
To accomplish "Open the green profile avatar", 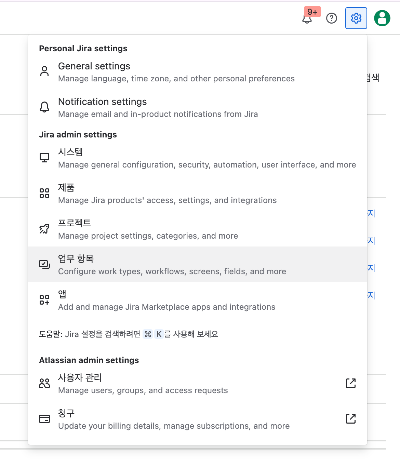I will coord(382,18).
